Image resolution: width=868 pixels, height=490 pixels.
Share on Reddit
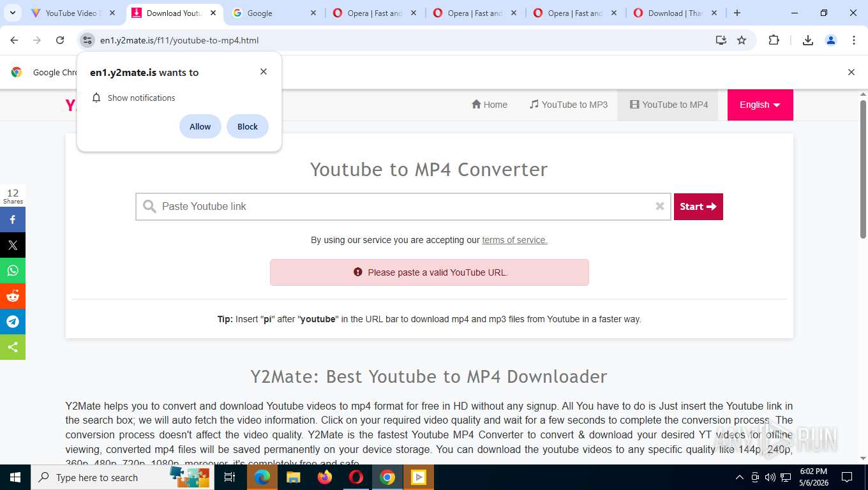[13, 296]
